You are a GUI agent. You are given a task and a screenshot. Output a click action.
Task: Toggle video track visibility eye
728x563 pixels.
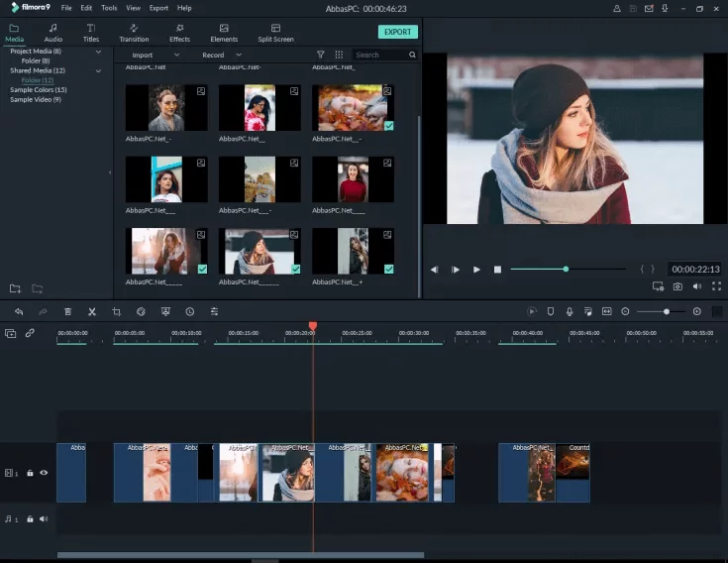[44, 473]
